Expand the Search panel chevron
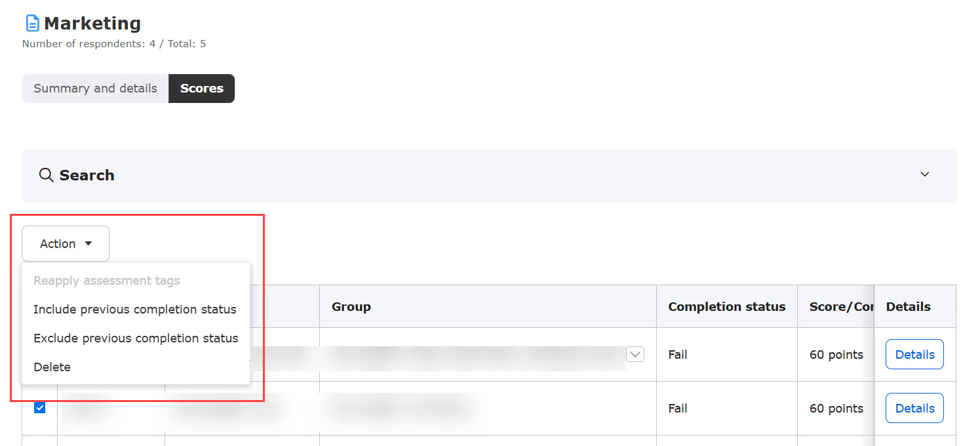The height and width of the screenshot is (446, 980). tap(924, 174)
